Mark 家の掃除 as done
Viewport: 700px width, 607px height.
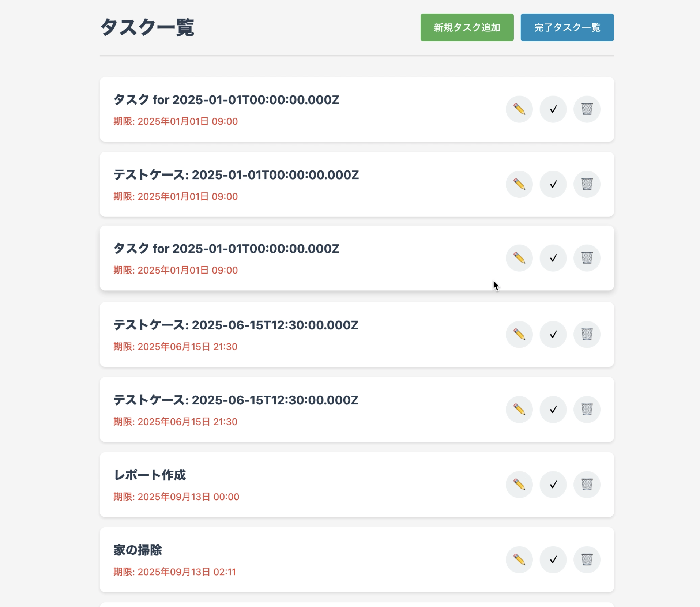click(553, 560)
